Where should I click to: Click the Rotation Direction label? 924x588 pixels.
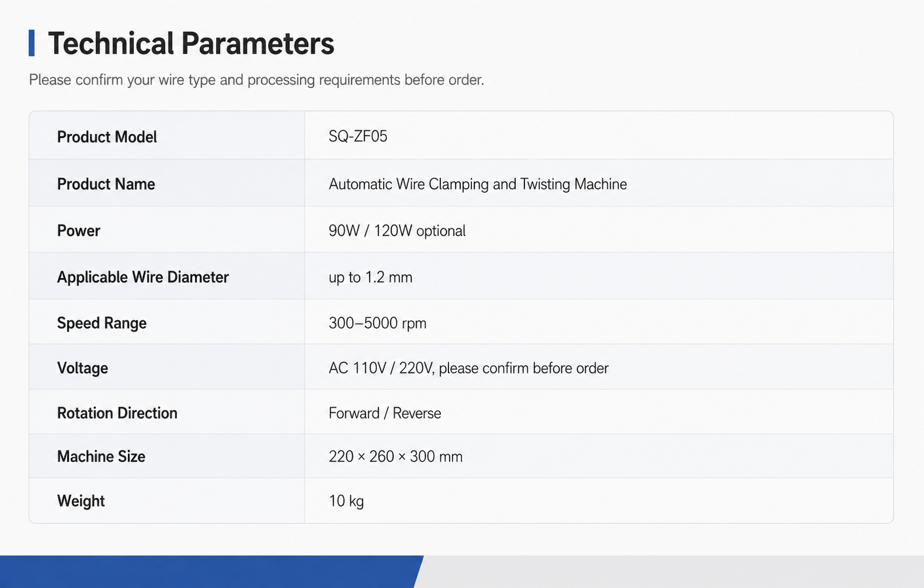coord(117,413)
